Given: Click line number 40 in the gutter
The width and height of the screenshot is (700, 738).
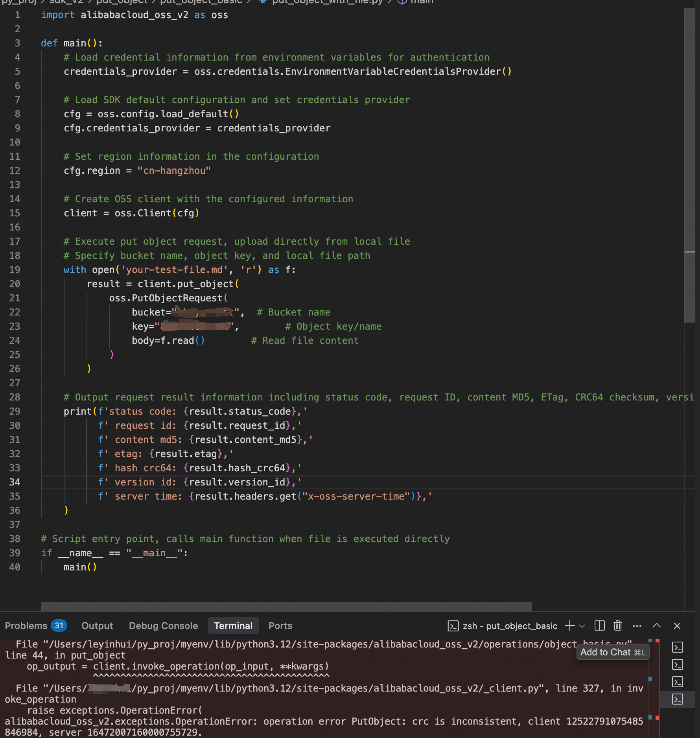Looking at the screenshot, I should point(15,567).
